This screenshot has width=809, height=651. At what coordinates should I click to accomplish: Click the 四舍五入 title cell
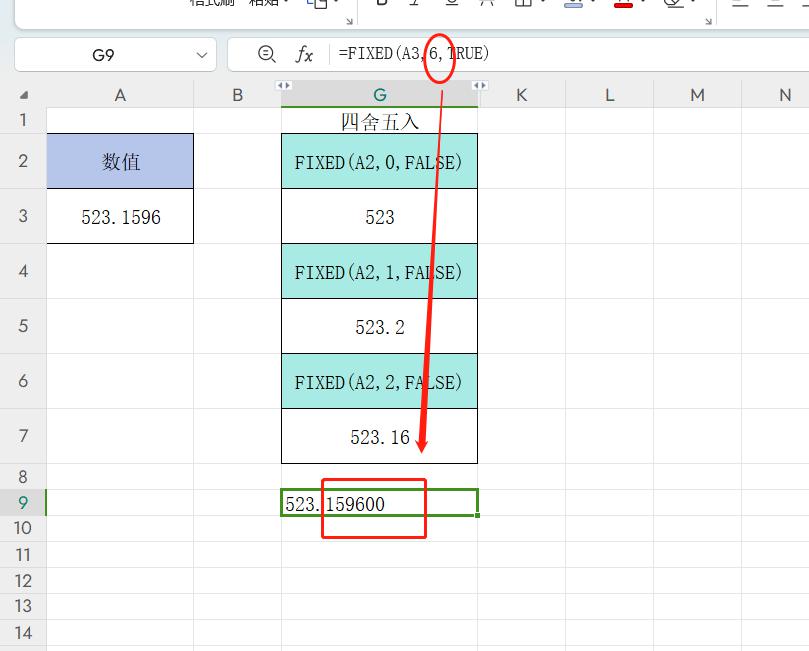(x=380, y=121)
